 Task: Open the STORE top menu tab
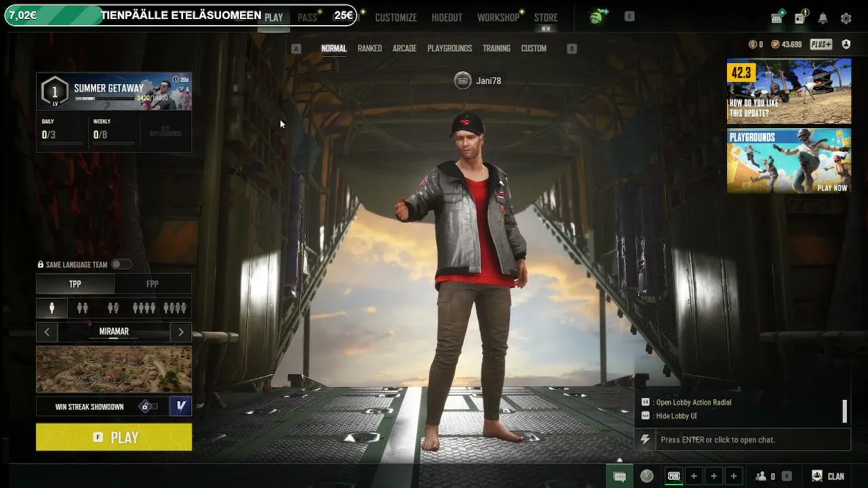546,18
